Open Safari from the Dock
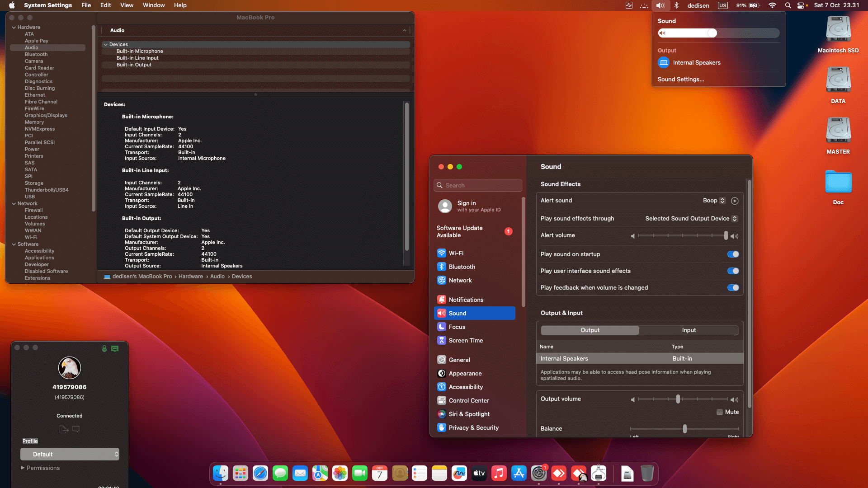 (x=260, y=473)
